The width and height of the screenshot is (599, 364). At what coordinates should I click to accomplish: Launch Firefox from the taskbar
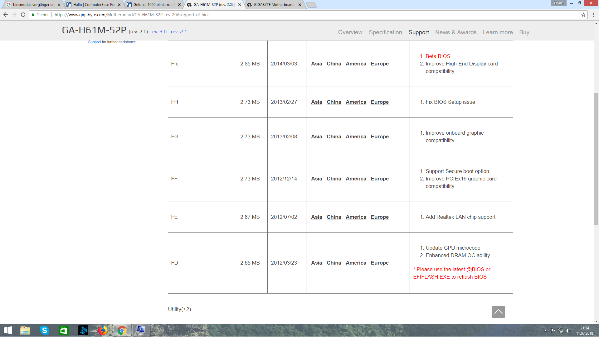coord(102,330)
